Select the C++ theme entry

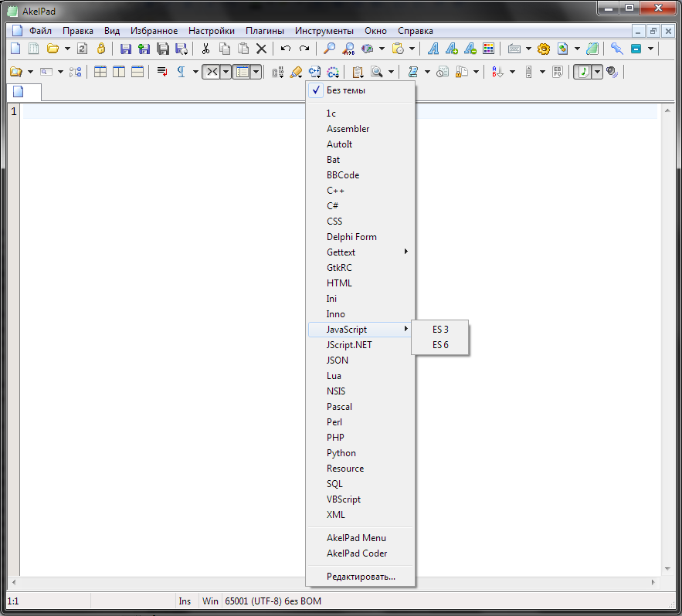[361, 191]
